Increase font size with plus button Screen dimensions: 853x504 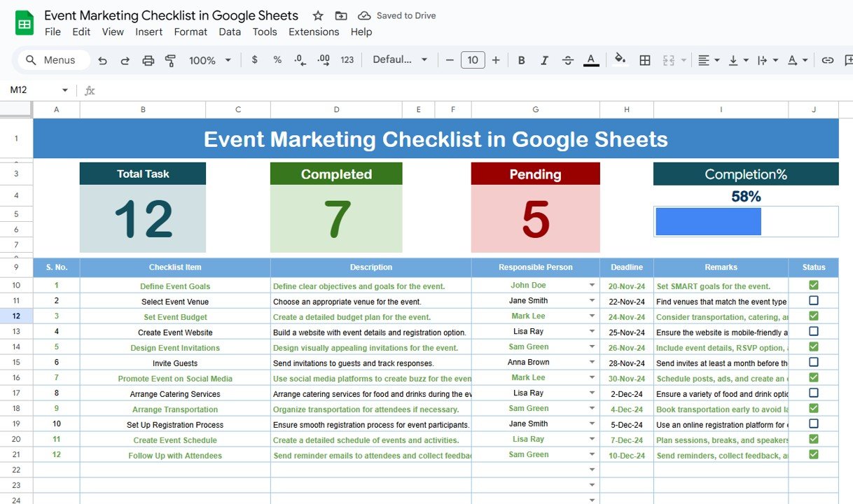496,60
